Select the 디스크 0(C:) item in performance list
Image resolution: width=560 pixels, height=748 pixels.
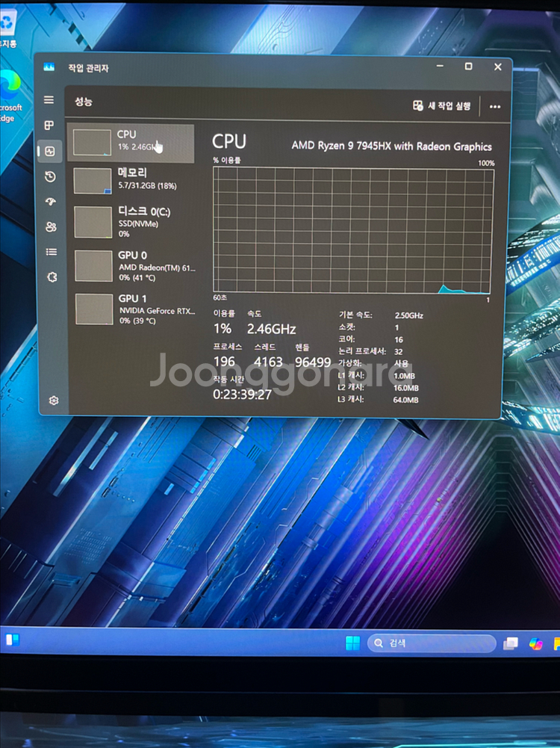coord(132,222)
